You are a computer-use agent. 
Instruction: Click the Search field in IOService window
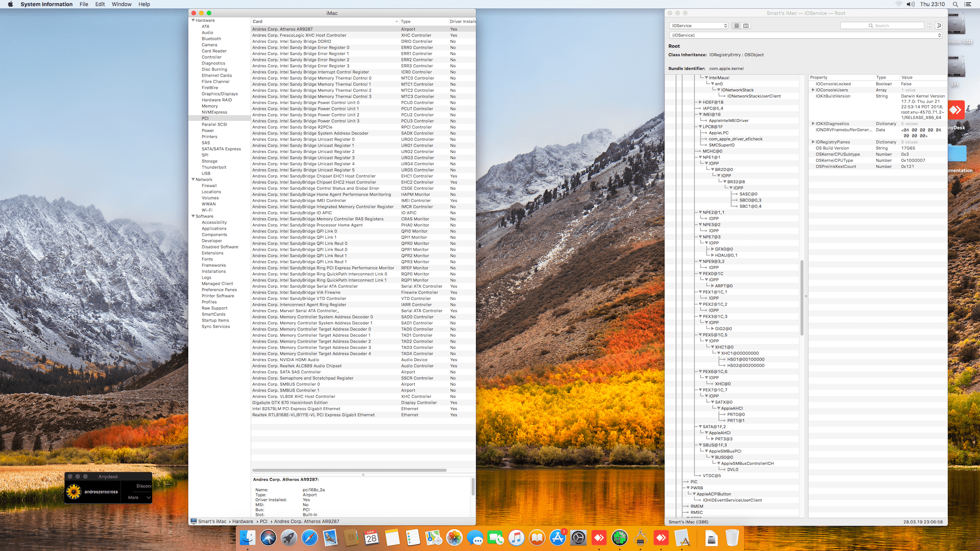point(882,26)
